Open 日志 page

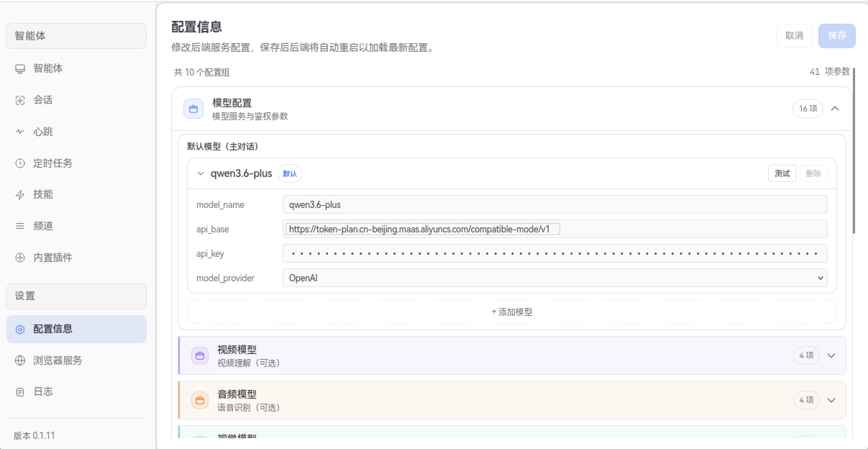tap(77, 391)
